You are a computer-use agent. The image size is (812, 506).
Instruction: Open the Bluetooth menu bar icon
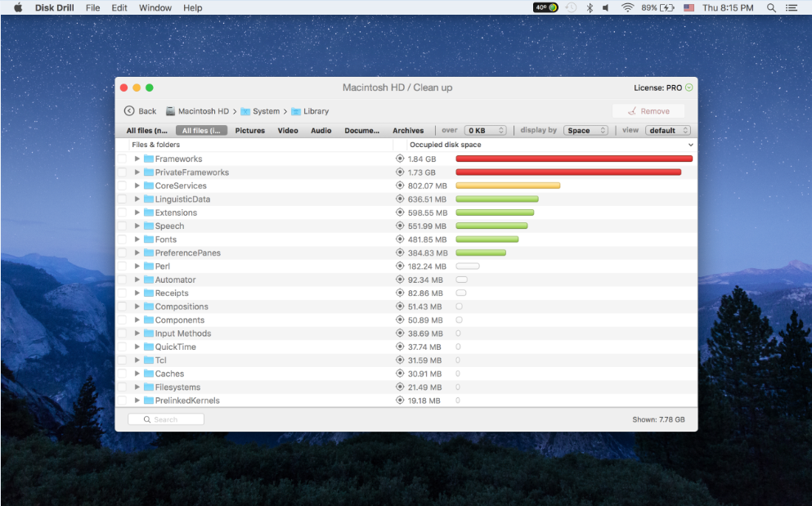[x=590, y=8]
